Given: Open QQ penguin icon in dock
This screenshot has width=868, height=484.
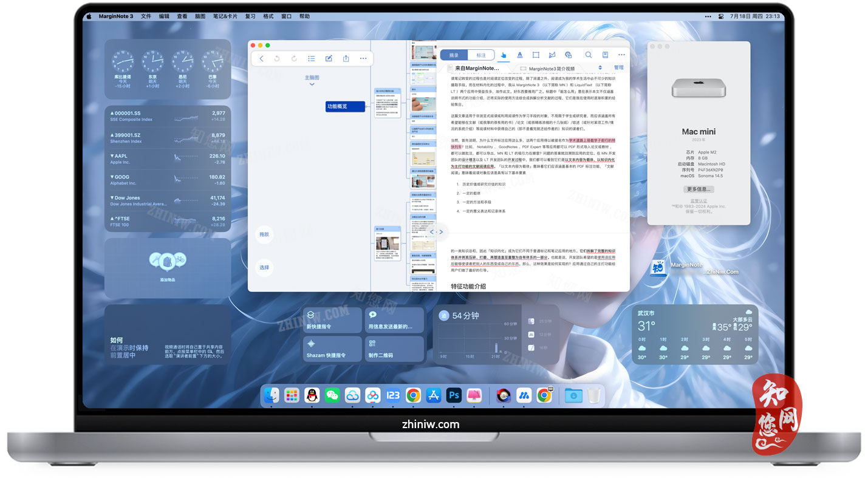Looking at the screenshot, I should [312, 395].
